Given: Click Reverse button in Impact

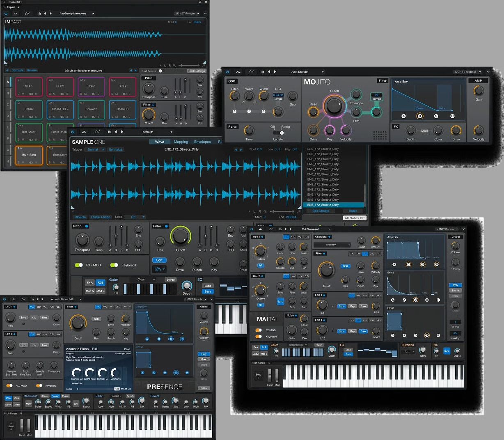Looking at the screenshot, I should 32,70.
